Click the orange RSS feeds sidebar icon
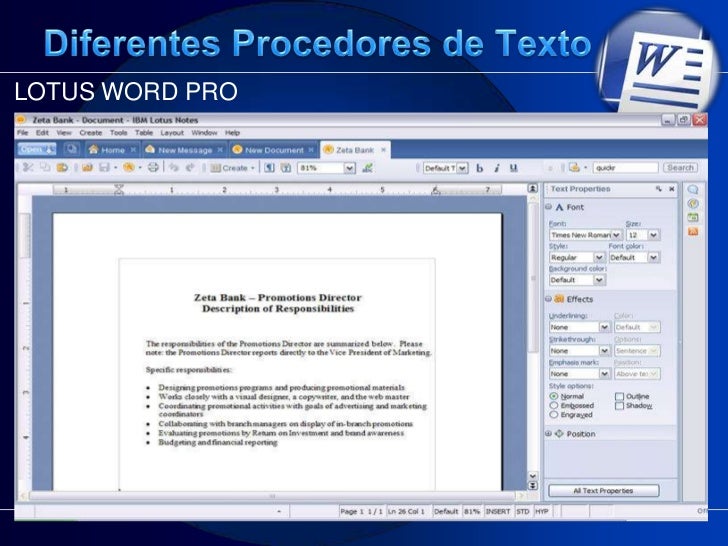 point(693,231)
